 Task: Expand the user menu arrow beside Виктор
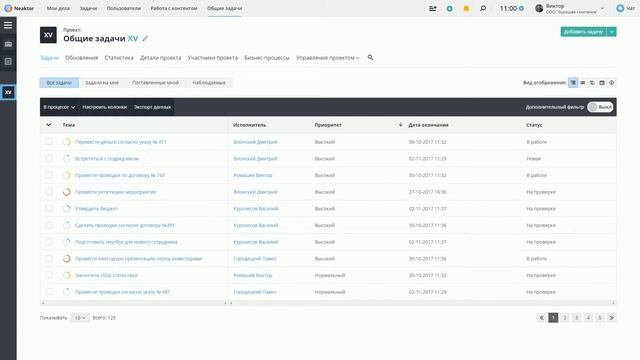(602, 8)
